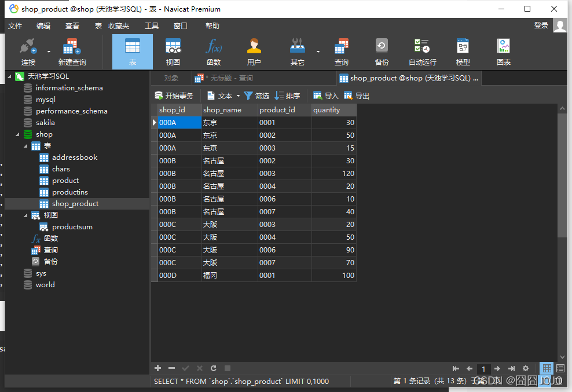The width and height of the screenshot is (572, 392).
Task: Open the 收藏夹 menu
Action: click(119, 26)
